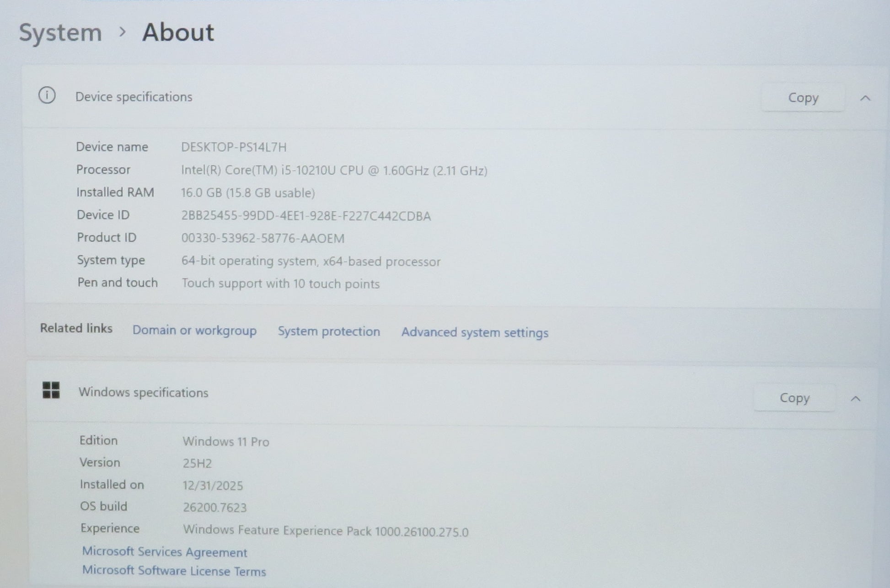Open Advanced system settings link
The height and width of the screenshot is (588, 890).
tap(475, 332)
